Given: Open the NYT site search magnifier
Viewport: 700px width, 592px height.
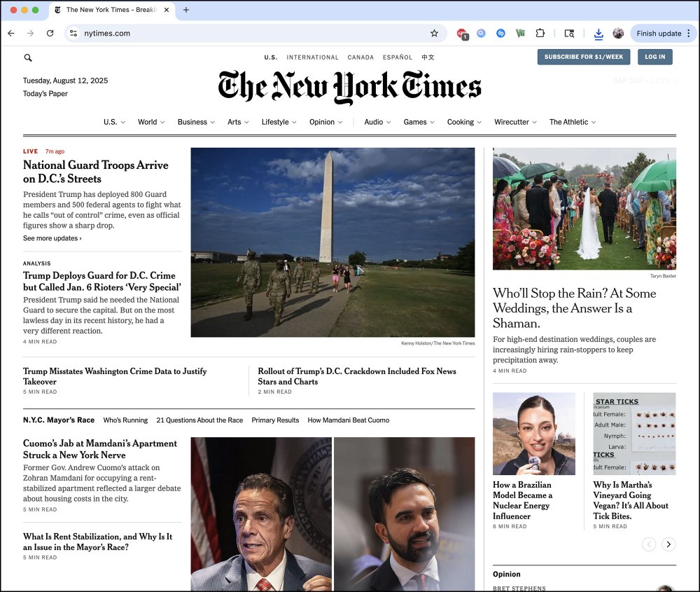Looking at the screenshot, I should [x=28, y=57].
